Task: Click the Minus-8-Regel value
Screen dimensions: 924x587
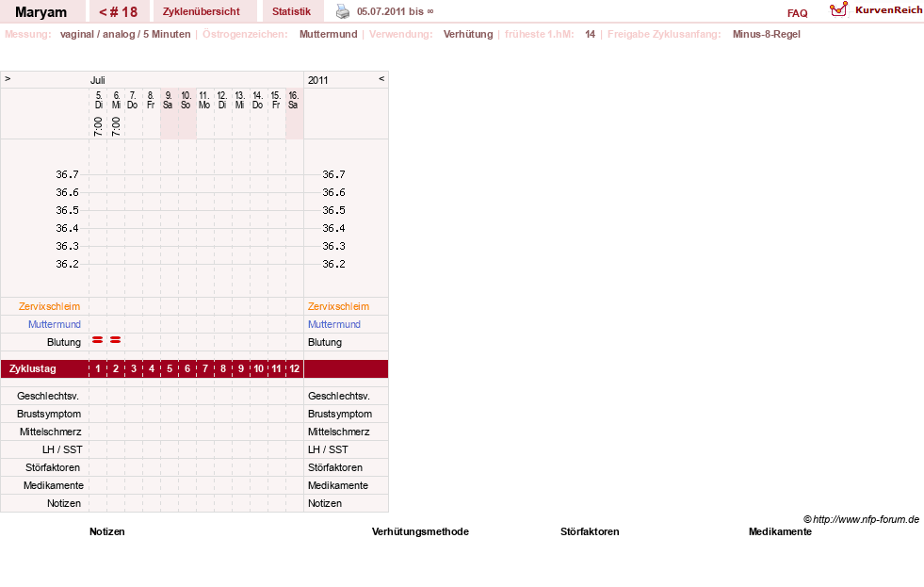Action: [766, 34]
